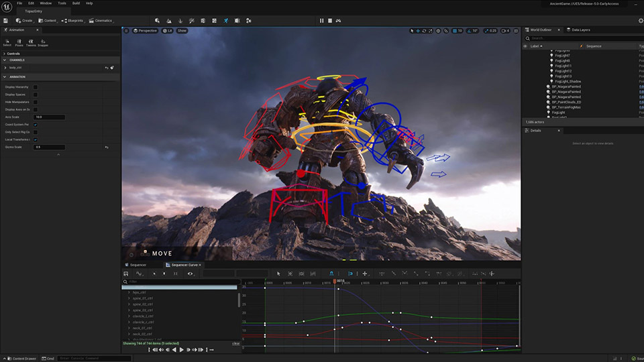Reset body_ctrl channel to default arrow
This screenshot has height=362, width=644.
click(107, 68)
